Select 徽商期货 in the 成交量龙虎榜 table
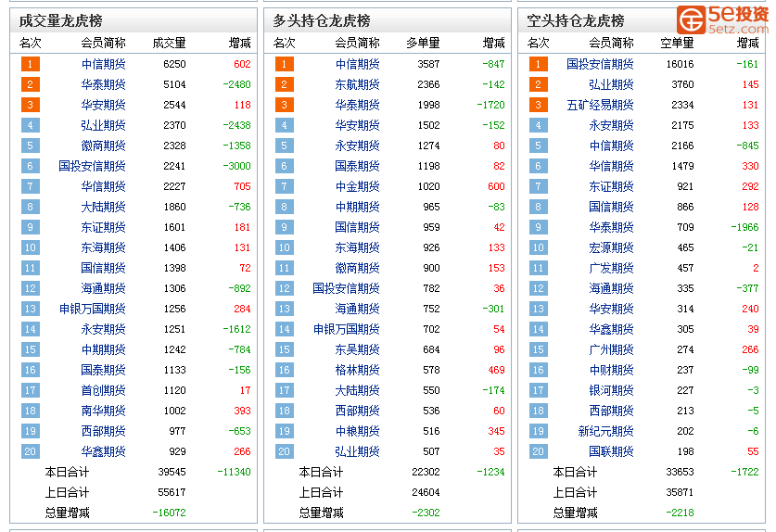The height and width of the screenshot is (532, 776). (103, 146)
